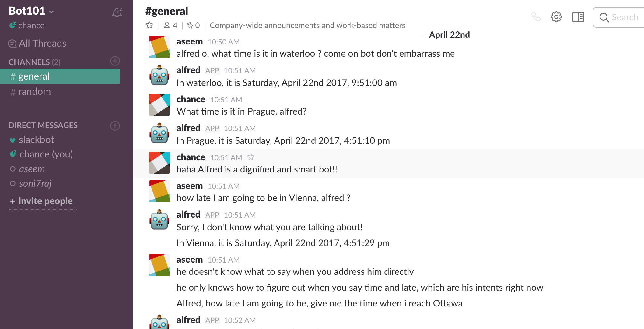Select the general channel in sidebar
644x329 pixels.
pyautogui.click(x=34, y=76)
